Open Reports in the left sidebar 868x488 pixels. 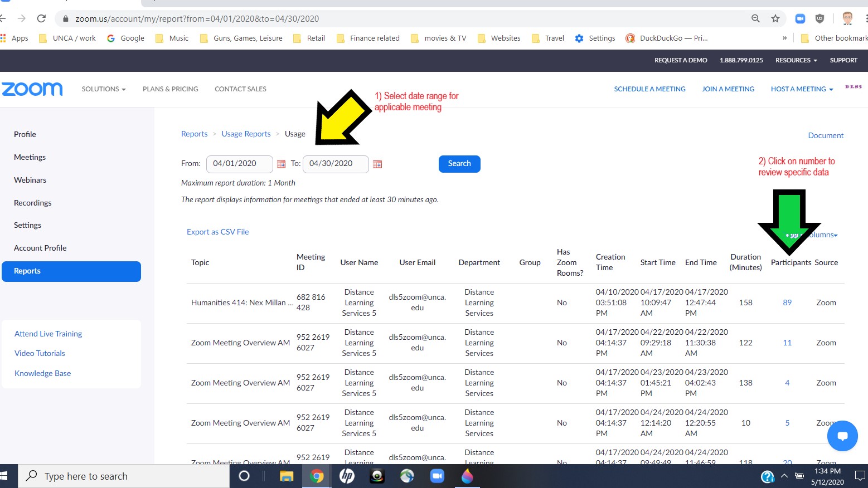[71, 271]
